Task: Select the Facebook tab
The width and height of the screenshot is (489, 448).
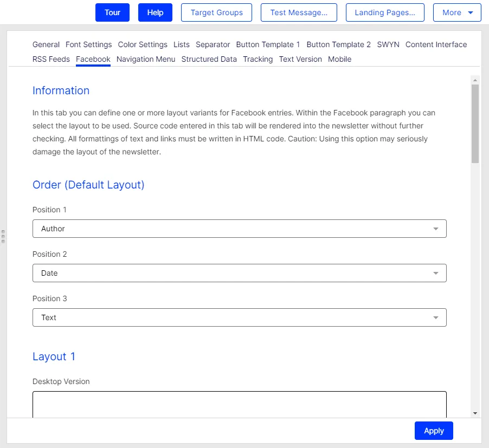Action: pos(93,59)
